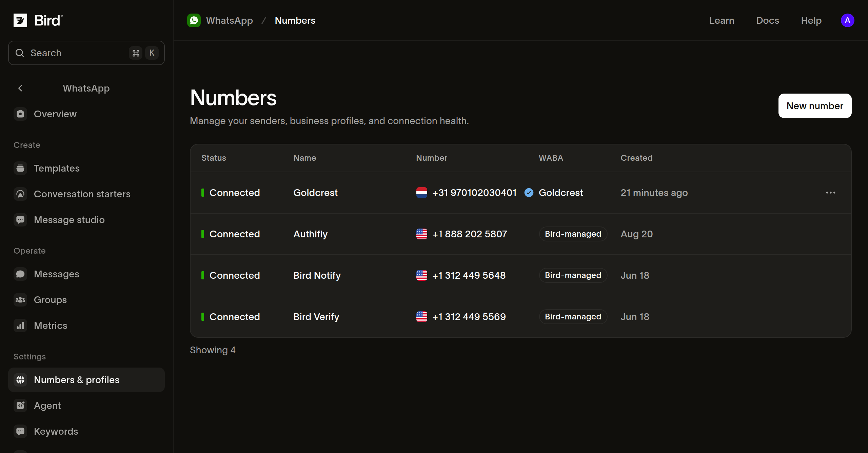Image resolution: width=868 pixels, height=453 pixels.
Task: Open the Learn link
Action: pos(722,20)
